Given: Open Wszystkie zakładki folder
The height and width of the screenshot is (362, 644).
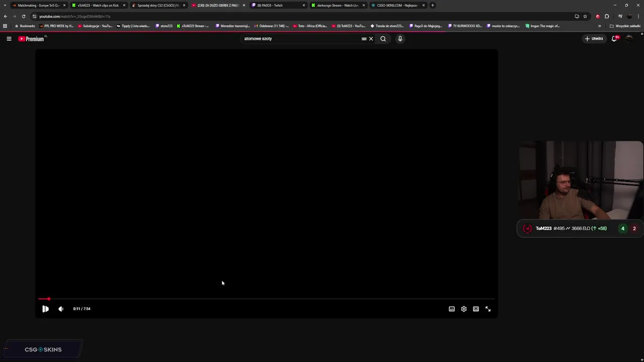Looking at the screenshot, I should tap(625, 26).
